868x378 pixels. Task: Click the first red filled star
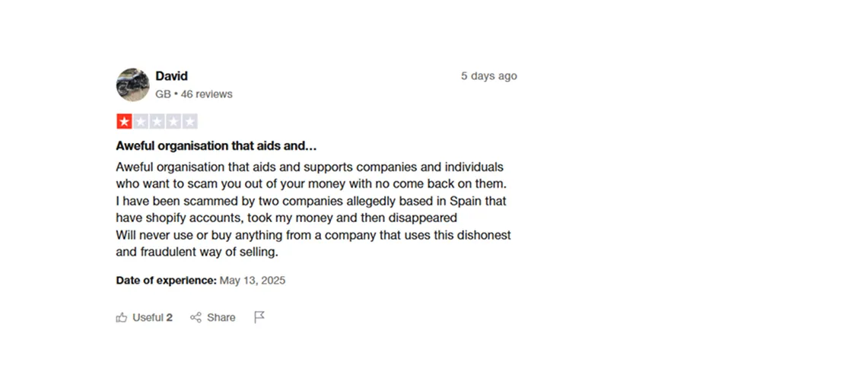click(x=124, y=122)
